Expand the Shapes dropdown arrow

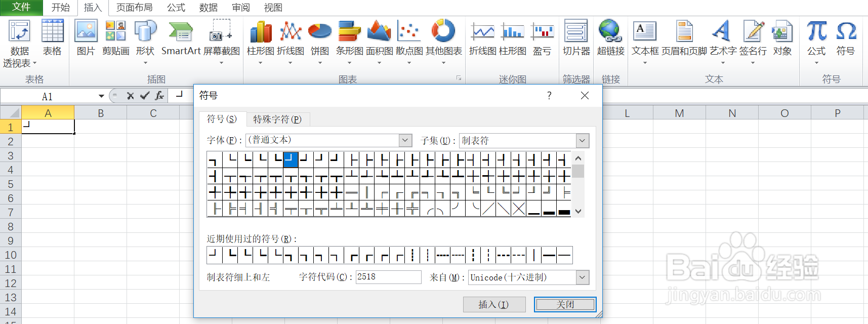[145, 63]
